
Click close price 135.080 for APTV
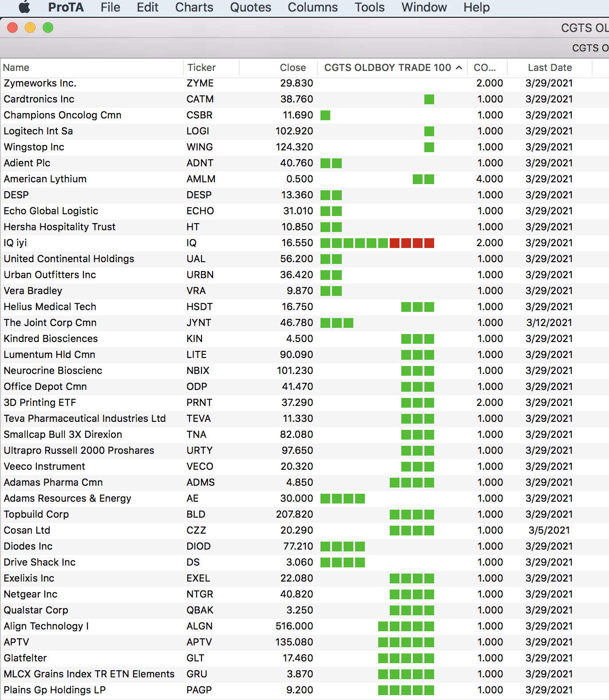click(x=295, y=642)
